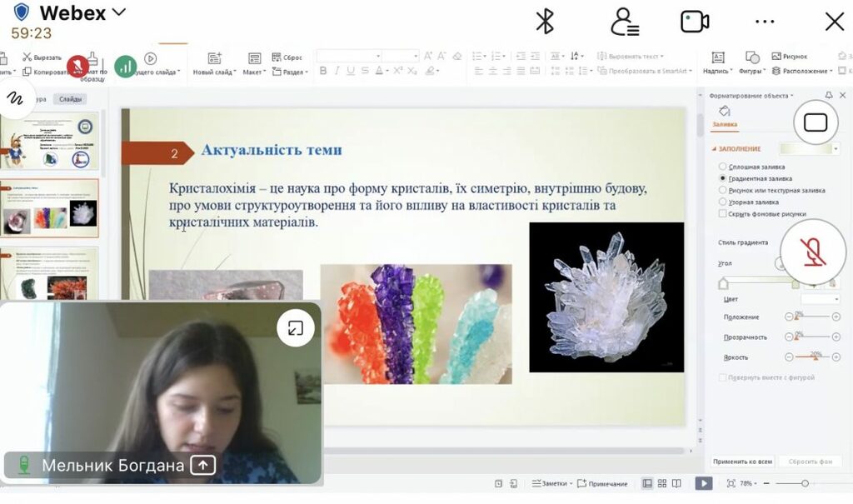Adjust the Прозрачность slider
Screen dimensions: 853x504
(x=812, y=337)
